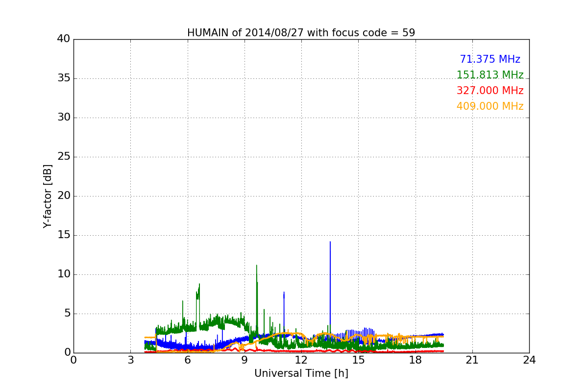Click the x-axis tick label '24'
Image resolution: width=588 pixels, height=392 pixels.
click(529, 360)
